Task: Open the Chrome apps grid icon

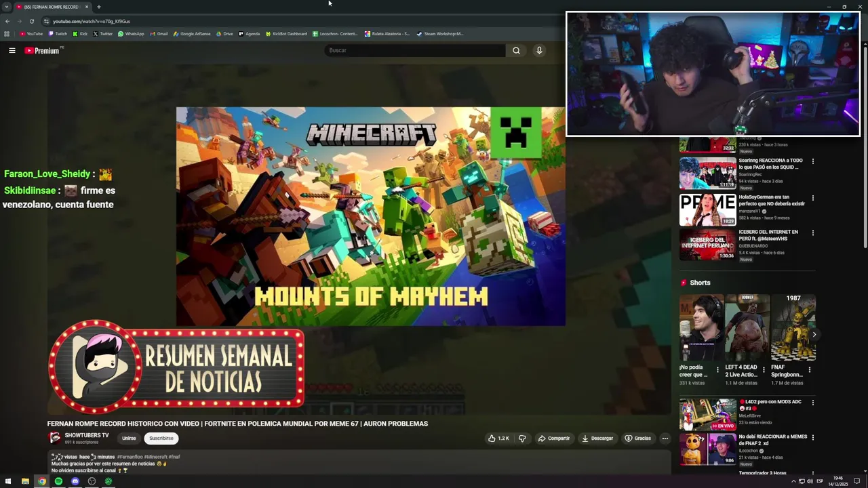Action: tap(7, 34)
